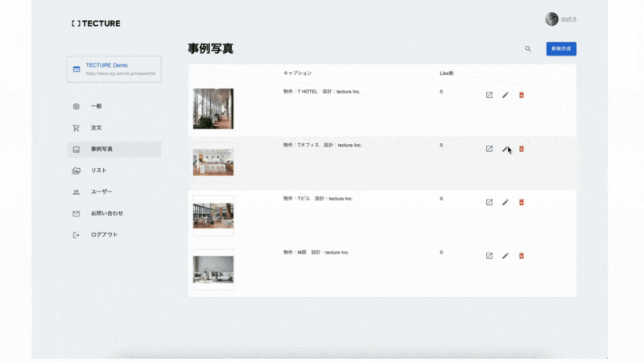Select リスト in the sidebar

pos(98,171)
